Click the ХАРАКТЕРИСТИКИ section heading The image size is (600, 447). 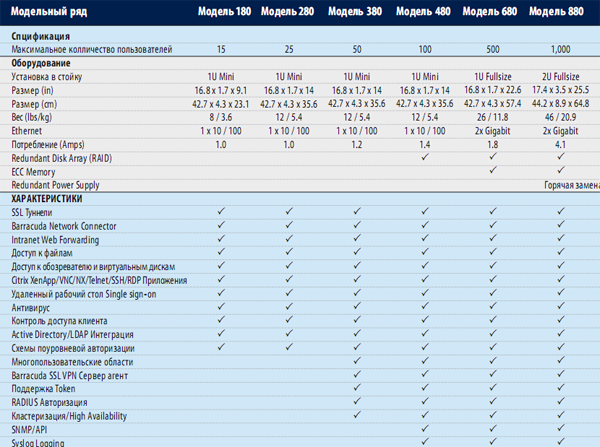pyautogui.click(x=47, y=199)
